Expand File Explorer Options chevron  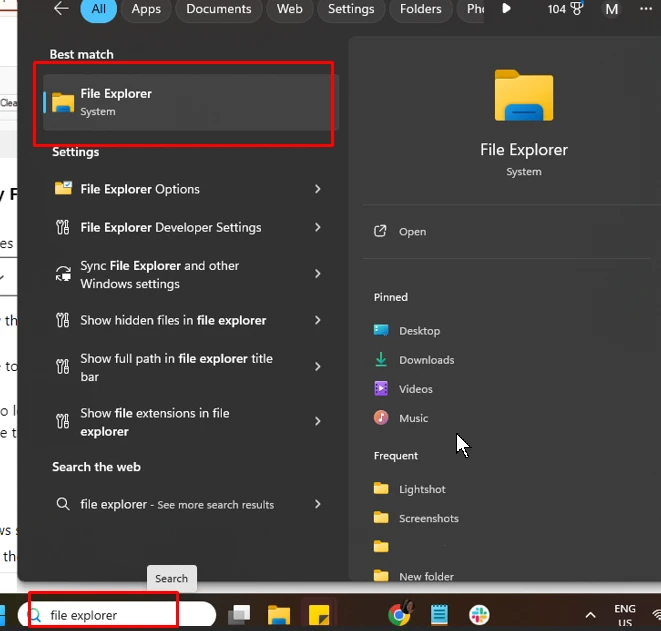point(317,189)
